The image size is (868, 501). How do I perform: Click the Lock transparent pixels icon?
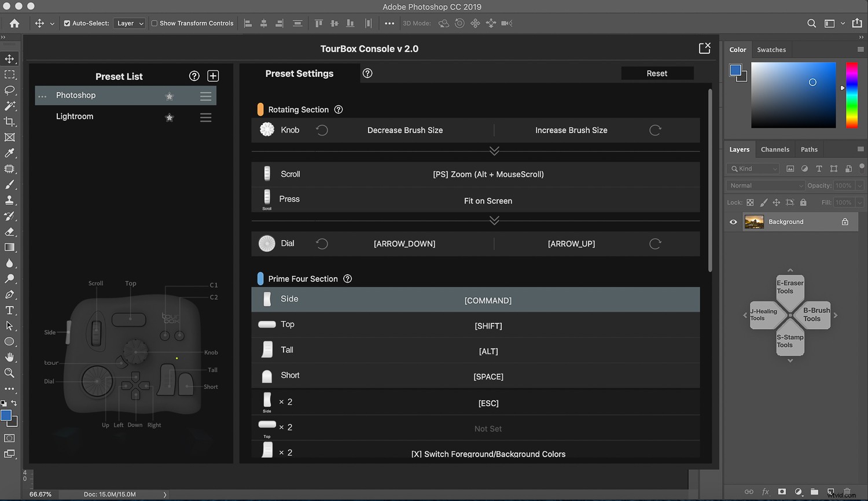click(x=749, y=202)
